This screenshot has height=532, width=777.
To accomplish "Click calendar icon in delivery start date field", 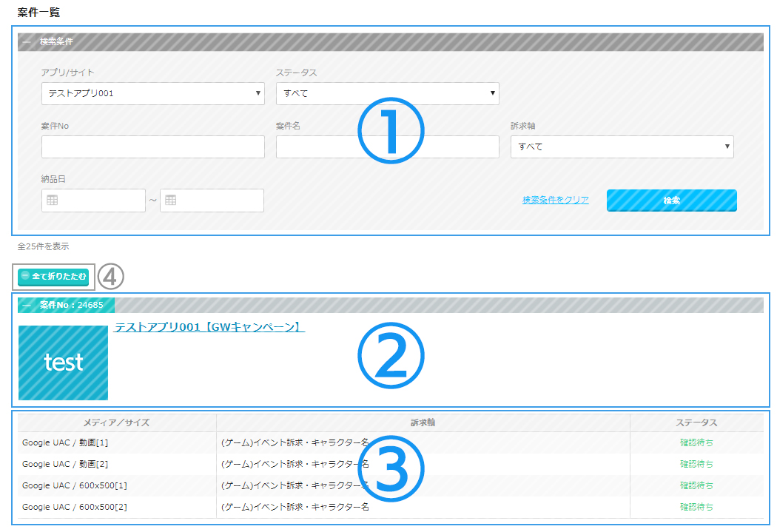I will [x=53, y=201].
